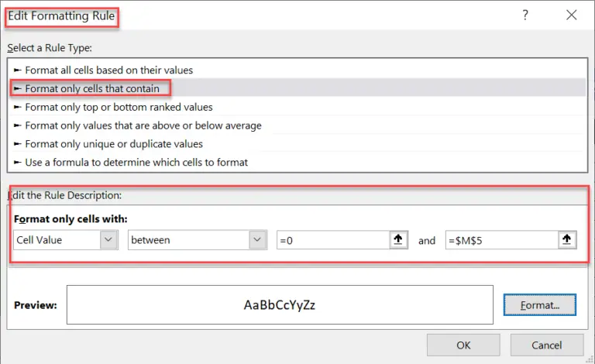Choose 'Use a formula to determine which cells to format'
The image size is (595, 364).
point(136,163)
